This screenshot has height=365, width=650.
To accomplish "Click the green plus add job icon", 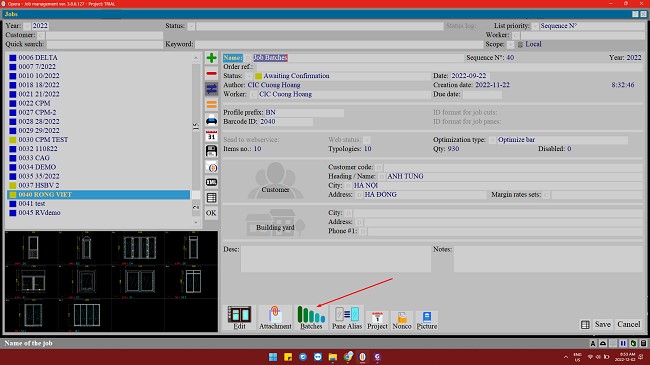I will [x=211, y=58].
